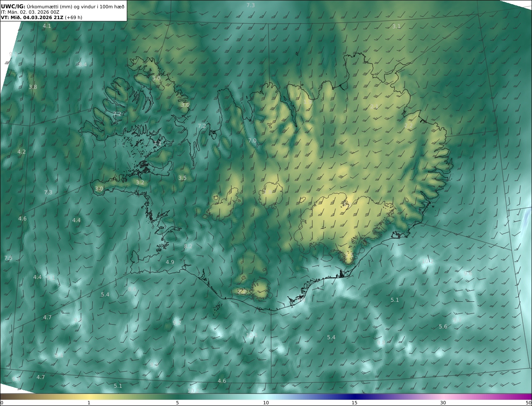532x406 pixels.
Task: Click the color scale tick label "50"
Action: (529, 403)
